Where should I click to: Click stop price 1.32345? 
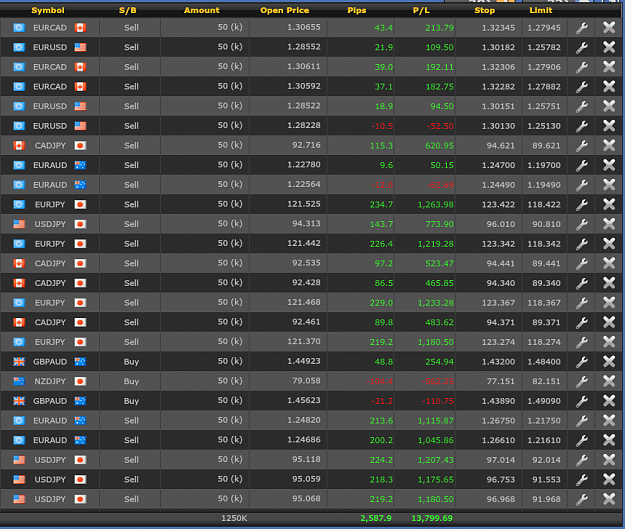498,28
